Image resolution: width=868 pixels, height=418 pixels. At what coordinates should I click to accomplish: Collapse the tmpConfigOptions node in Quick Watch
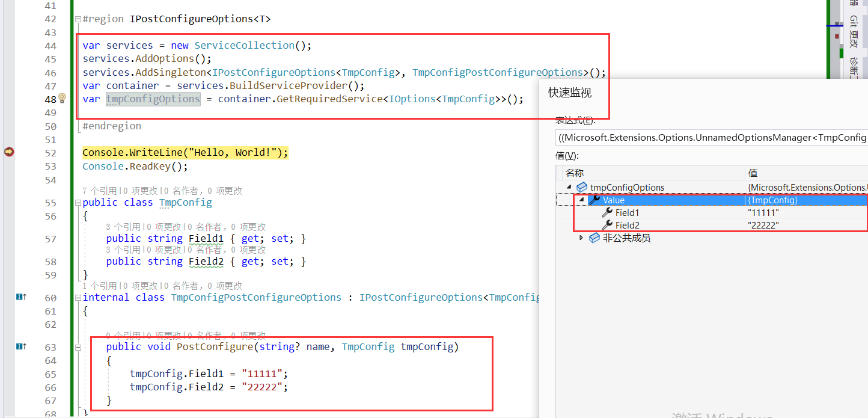tap(569, 187)
